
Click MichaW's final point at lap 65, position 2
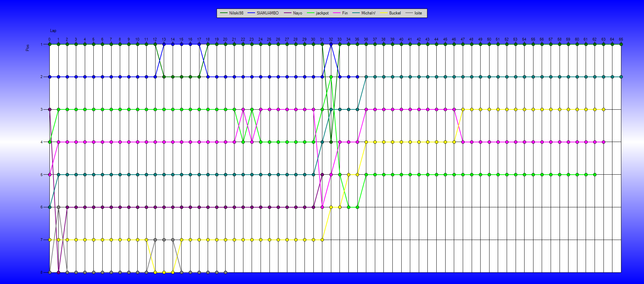[x=621, y=77]
